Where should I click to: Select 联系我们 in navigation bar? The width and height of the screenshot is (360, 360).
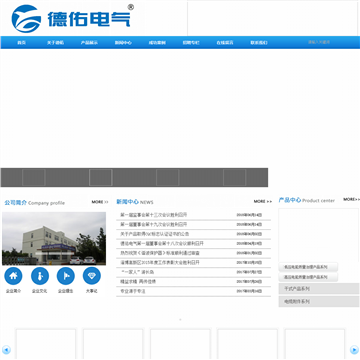click(259, 43)
